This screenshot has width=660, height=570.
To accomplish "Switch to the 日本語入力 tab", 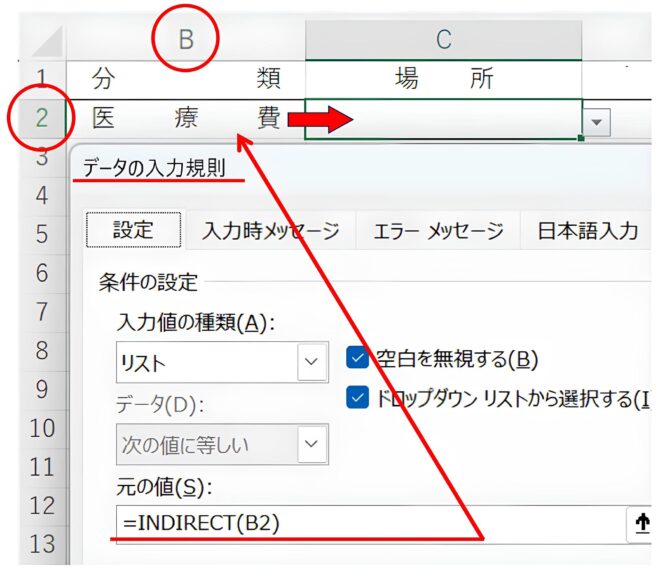I will click(588, 231).
